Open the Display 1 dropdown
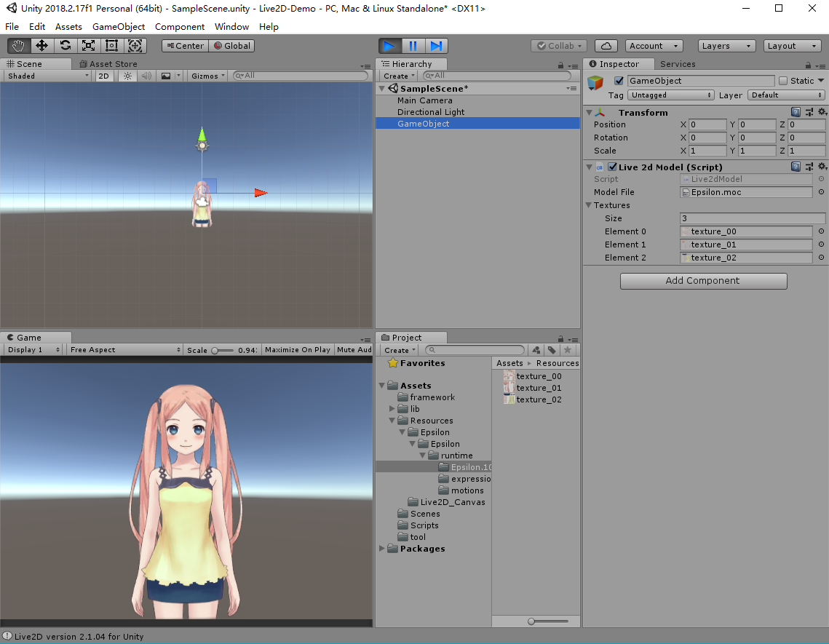Viewport: 829px width, 644px height. click(x=33, y=349)
